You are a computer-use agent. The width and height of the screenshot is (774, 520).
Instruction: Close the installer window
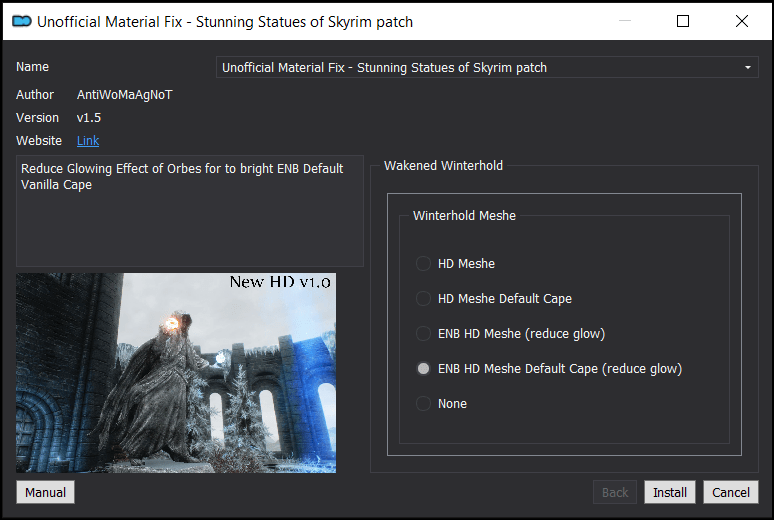click(741, 21)
